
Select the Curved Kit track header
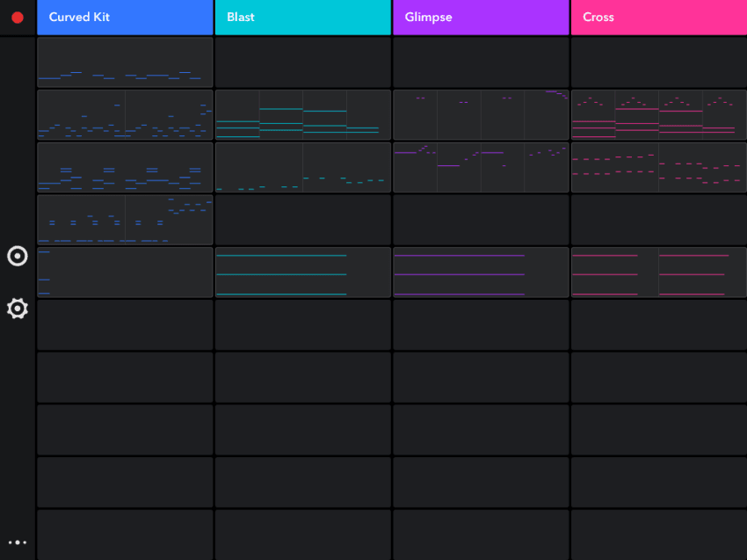click(125, 17)
